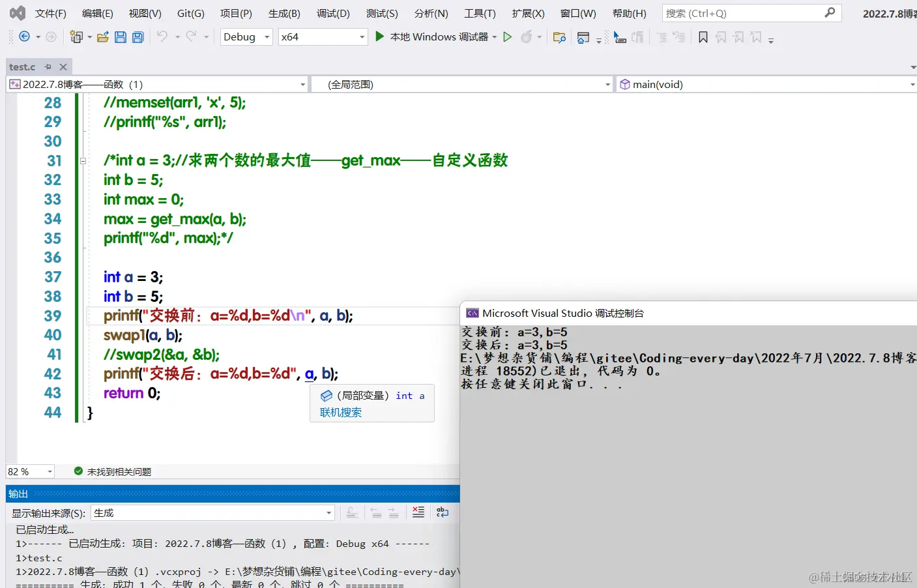Image resolution: width=917 pixels, height=588 pixels.
Task: Collapse the comment block at line 31
Action: coord(83,160)
